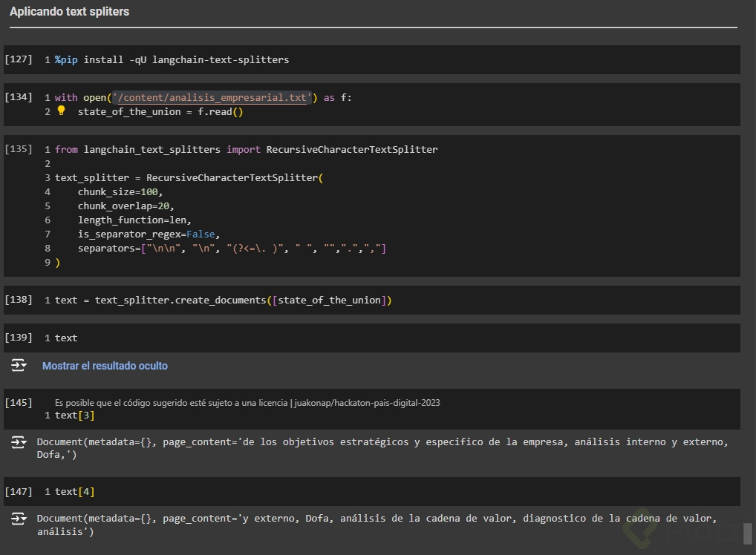Click the lightbulb suggestion icon in cell 134

click(x=61, y=111)
